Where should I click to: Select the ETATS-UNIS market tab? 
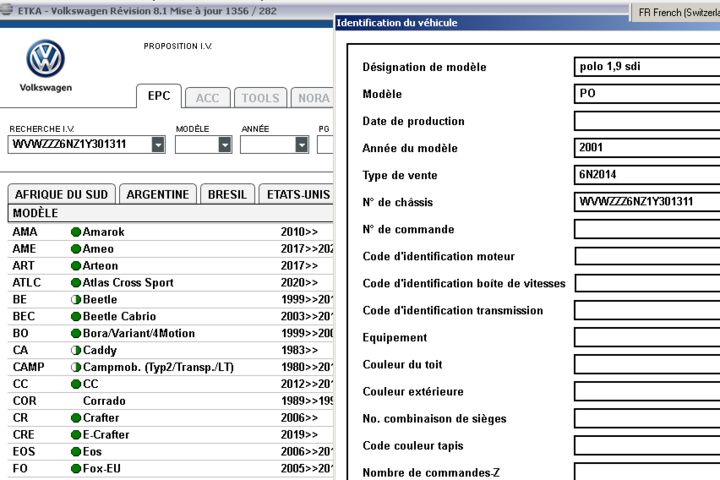[297, 194]
